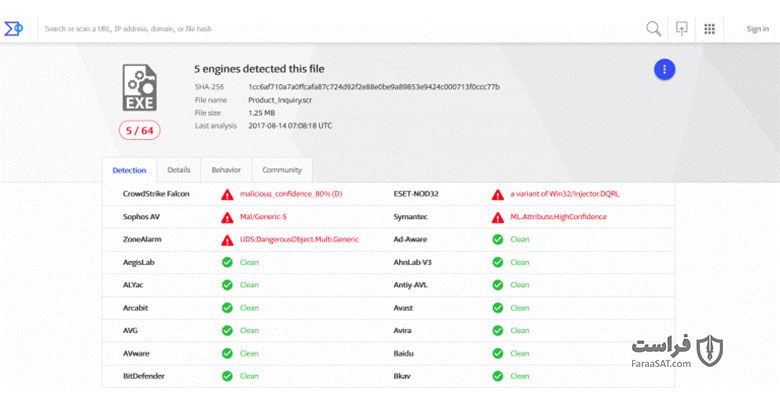
Task: Click the Ad-Aware green check icon
Action: point(497,239)
